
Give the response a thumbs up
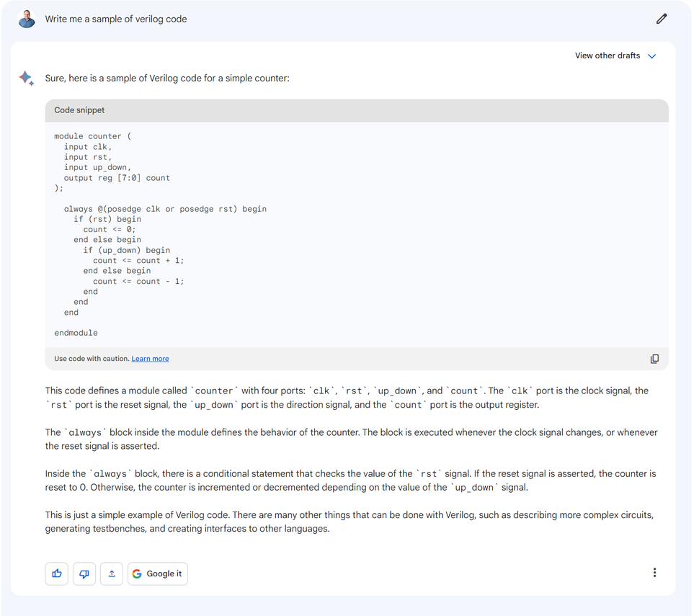57,573
